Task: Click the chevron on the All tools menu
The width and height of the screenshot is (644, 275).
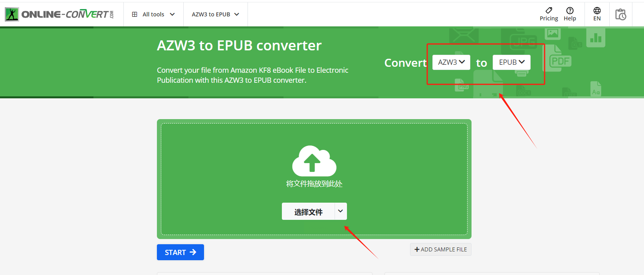Action: 172,14
